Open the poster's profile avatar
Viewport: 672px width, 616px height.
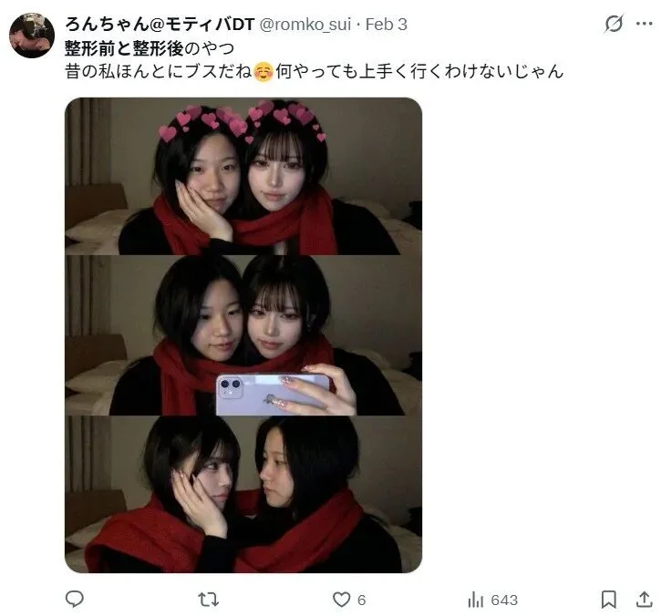click(x=32, y=36)
